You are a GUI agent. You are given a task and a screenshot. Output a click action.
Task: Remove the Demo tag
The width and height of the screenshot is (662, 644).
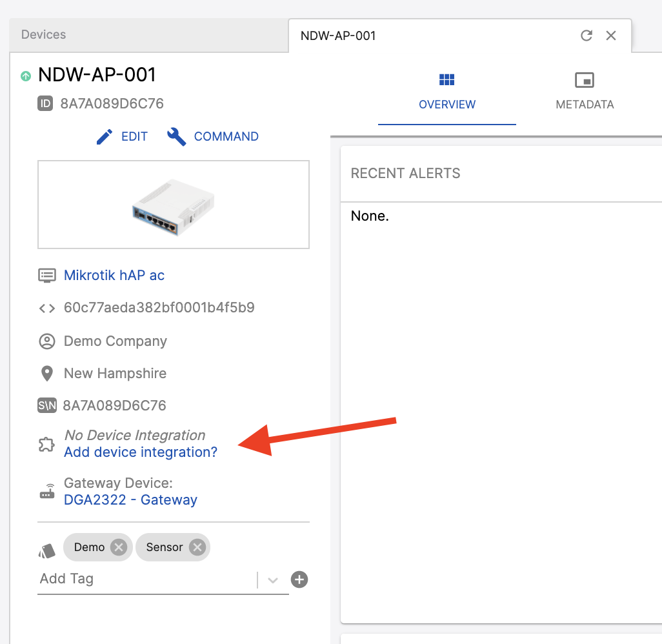[x=119, y=547]
